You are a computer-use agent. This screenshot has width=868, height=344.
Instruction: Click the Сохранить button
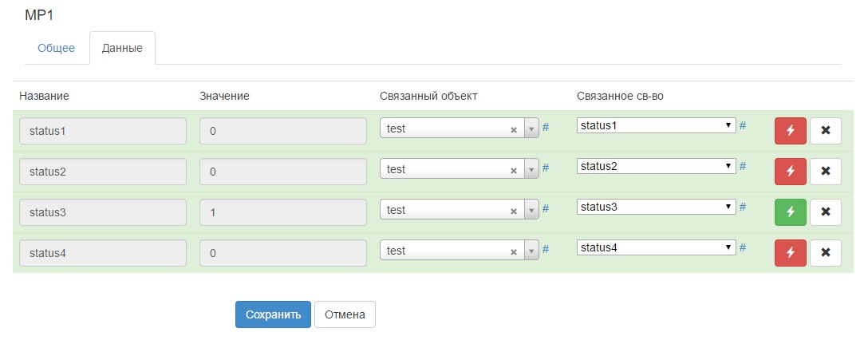(x=273, y=314)
